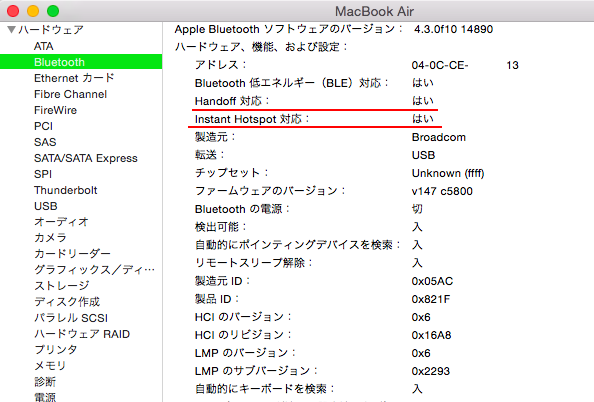Click the Apple Bluetooth ソフトウェアのバージョン label
Screen dimensions: 594x402
click(289, 29)
